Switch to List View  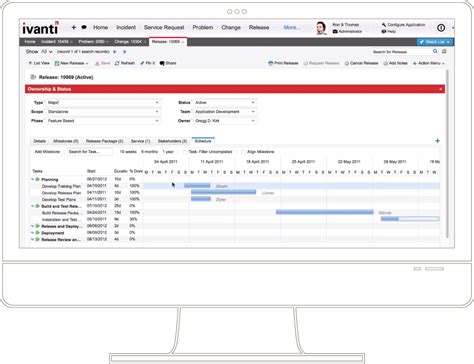[x=39, y=63]
